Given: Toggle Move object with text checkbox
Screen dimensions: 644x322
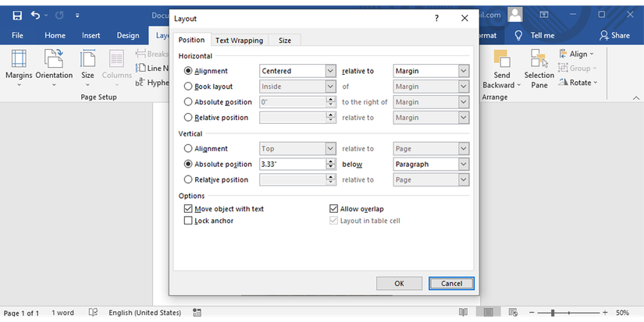Looking at the screenshot, I should [188, 209].
